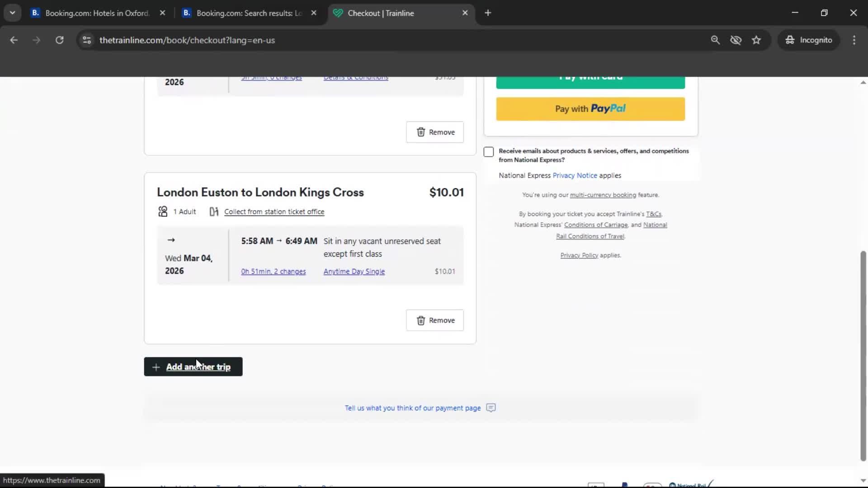Open the National Express Privacy Notice
The image size is (868, 488).
click(575, 175)
